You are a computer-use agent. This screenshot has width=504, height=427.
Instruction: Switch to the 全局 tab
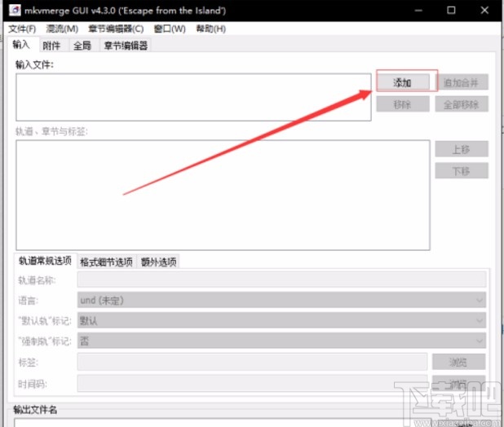point(82,46)
